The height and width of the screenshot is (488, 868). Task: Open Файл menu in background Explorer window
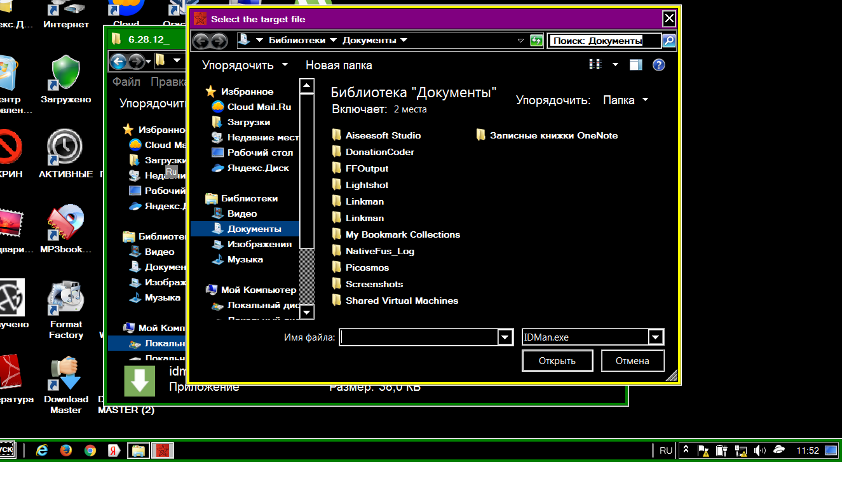tap(126, 82)
